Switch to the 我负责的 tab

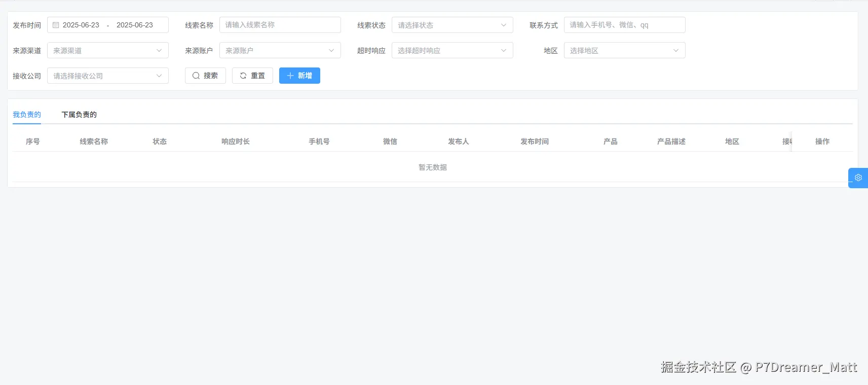coord(27,115)
